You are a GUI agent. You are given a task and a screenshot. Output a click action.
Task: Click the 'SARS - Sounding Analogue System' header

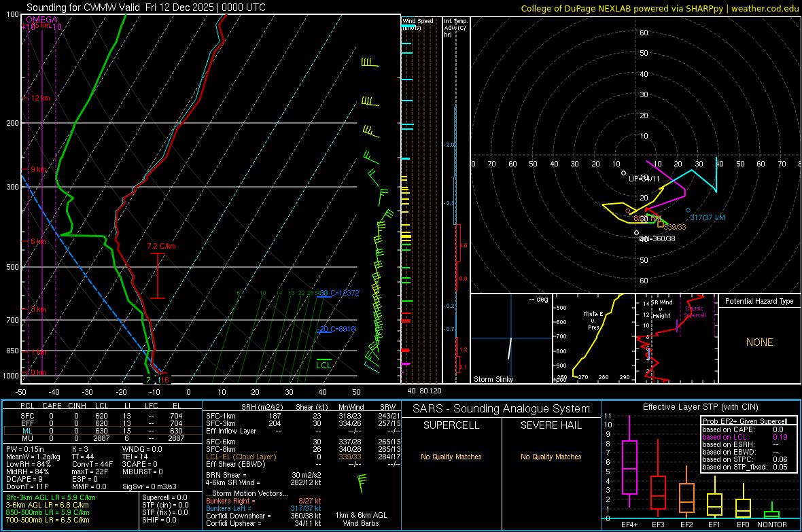tap(502, 409)
